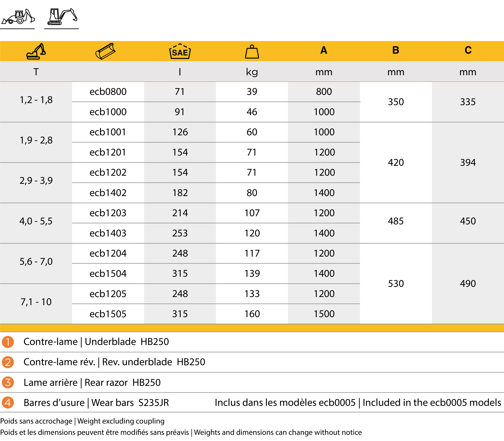Select column header A
Screen dimensions: 504x441
click(324, 50)
